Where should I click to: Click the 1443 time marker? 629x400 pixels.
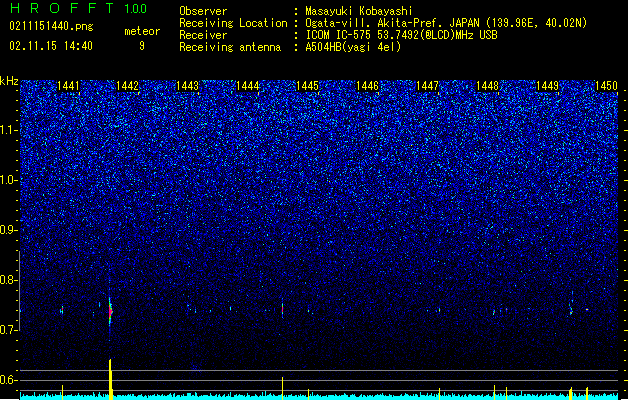click(188, 86)
